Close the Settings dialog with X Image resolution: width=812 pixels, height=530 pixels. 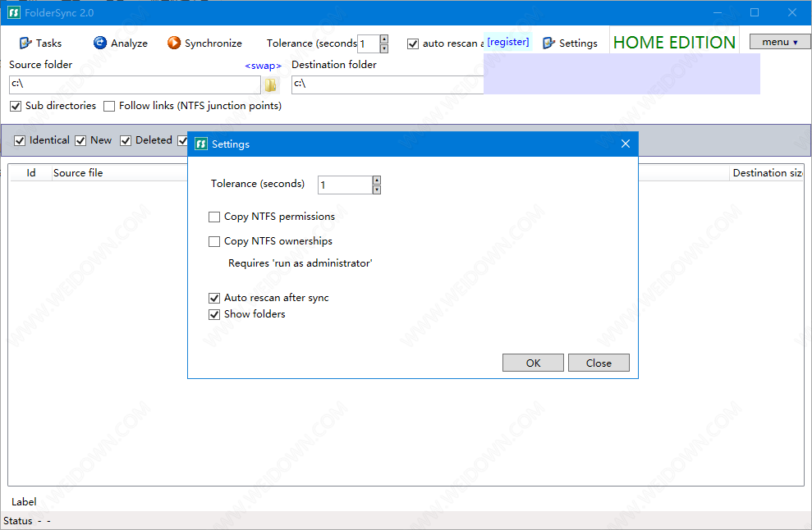[x=626, y=144]
